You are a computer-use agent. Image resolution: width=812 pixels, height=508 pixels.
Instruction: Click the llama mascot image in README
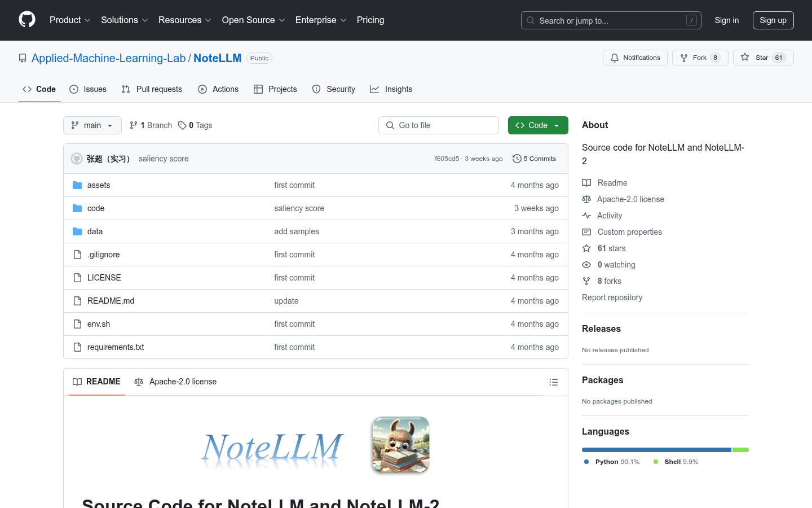(401, 445)
